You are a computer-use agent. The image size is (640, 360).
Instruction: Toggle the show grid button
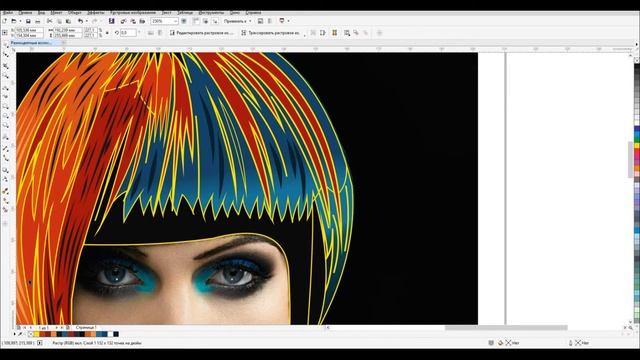[206, 21]
